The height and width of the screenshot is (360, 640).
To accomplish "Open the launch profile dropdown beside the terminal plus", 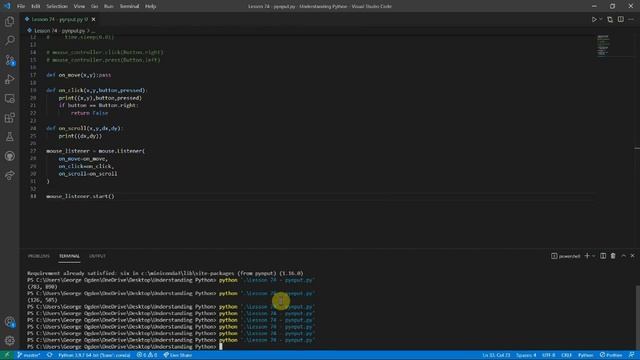I will click(x=593, y=256).
